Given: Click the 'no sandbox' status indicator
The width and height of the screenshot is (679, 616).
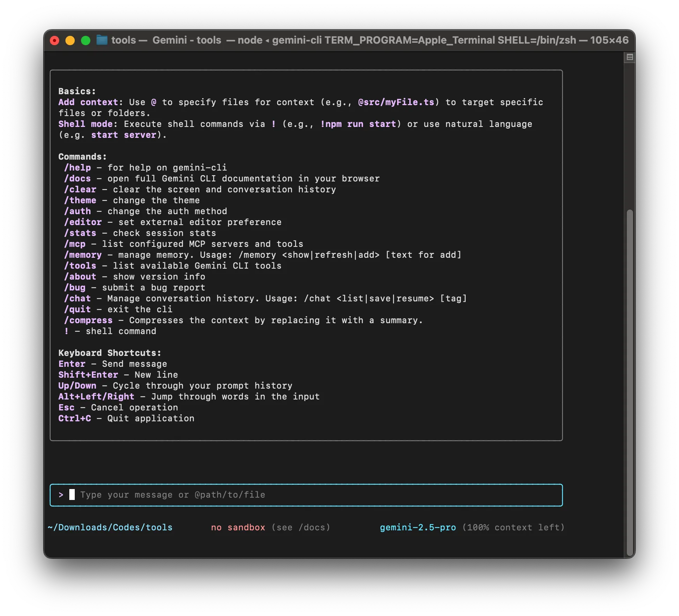Looking at the screenshot, I should point(238,527).
